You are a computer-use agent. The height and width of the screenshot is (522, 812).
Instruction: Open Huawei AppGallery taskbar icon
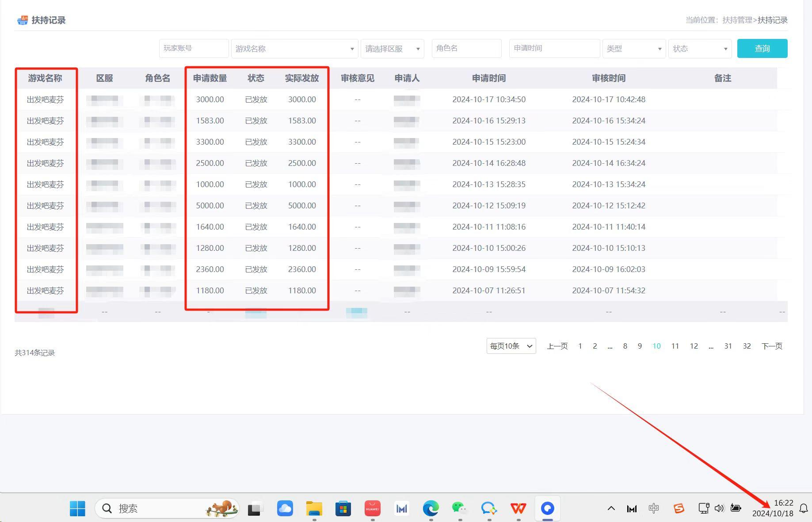[372, 508]
